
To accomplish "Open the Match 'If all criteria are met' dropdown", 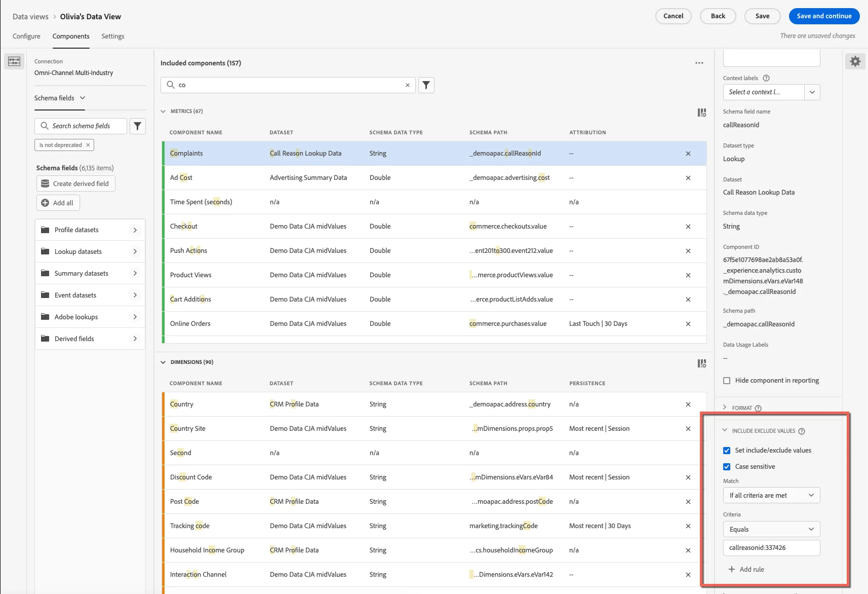I will 771,495.
